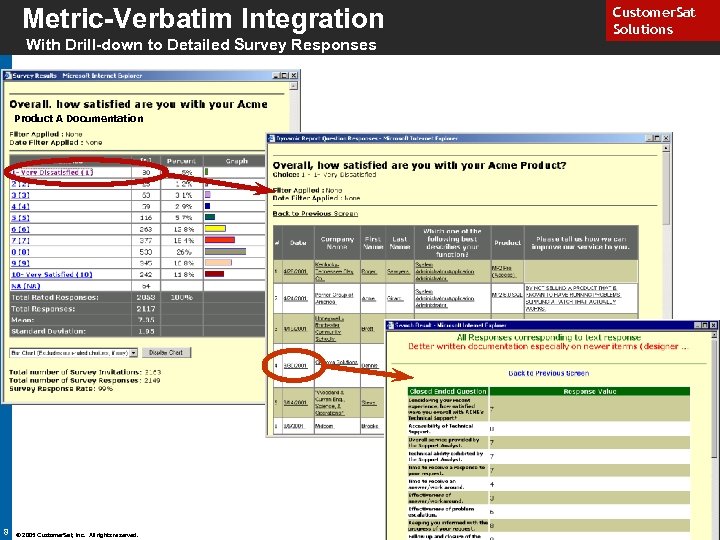Screen dimensions: 720x540
Task: Click scroll-up arrow in Dynamic Report window
Action: click(666, 148)
